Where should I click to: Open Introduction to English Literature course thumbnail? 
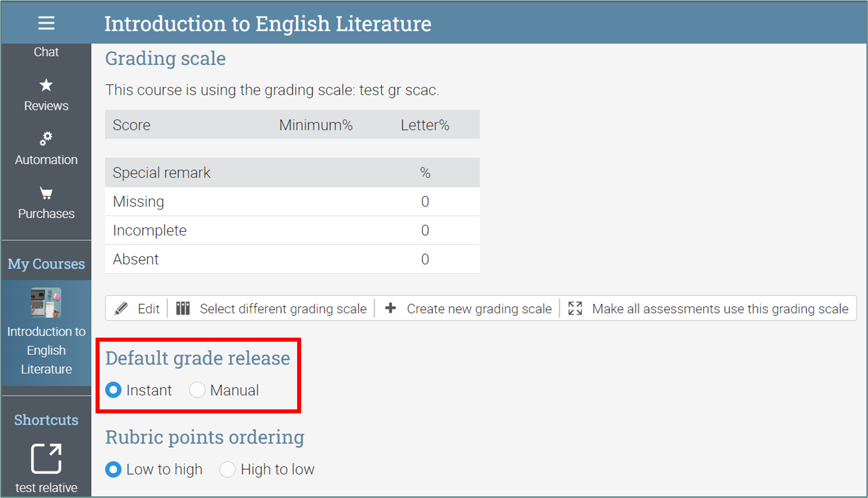coord(46,303)
